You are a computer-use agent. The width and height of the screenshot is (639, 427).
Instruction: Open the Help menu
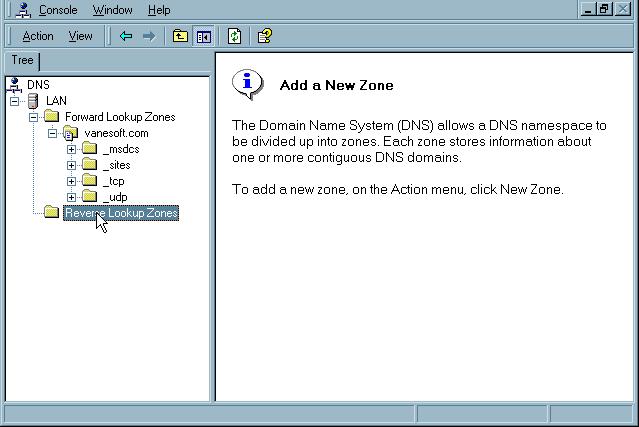(x=159, y=10)
